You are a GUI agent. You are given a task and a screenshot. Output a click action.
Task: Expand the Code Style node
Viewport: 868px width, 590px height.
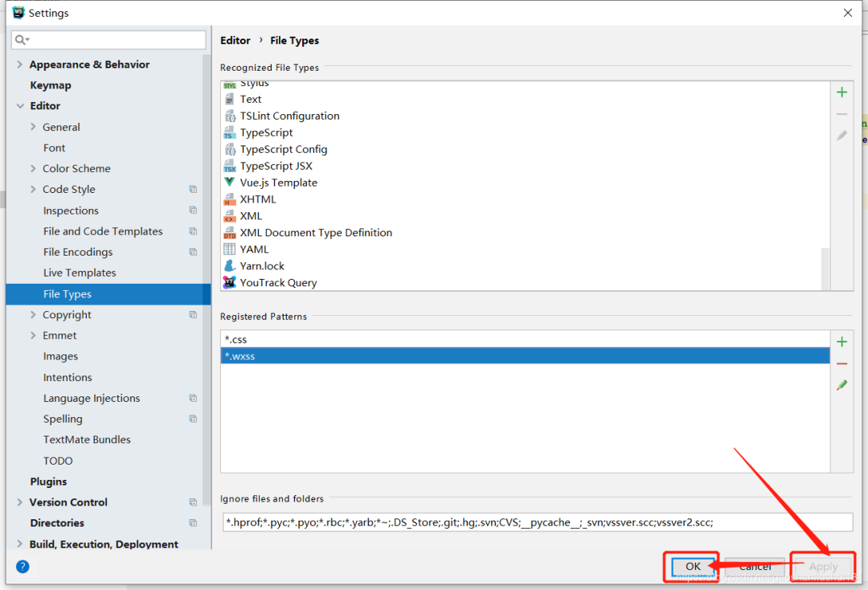point(33,189)
